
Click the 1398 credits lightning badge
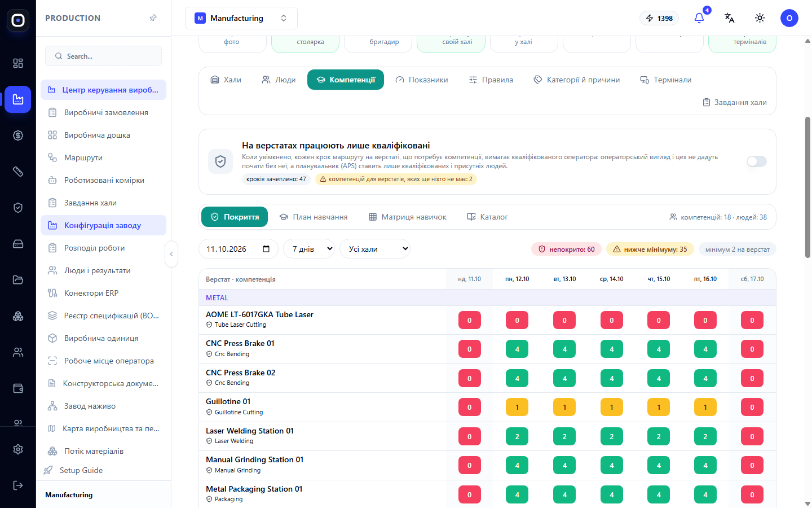click(x=659, y=18)
